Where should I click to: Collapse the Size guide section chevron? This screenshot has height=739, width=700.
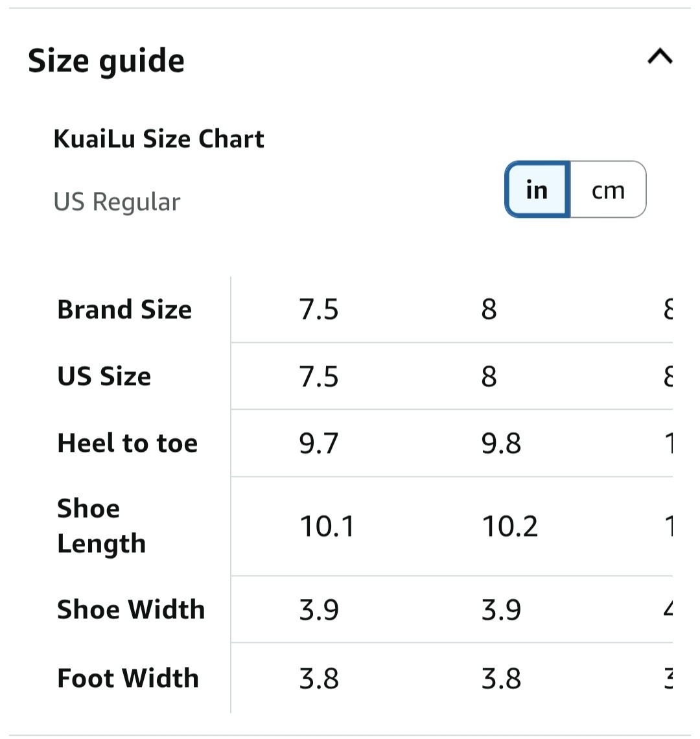pyautogui.click(x=660, y=57)
